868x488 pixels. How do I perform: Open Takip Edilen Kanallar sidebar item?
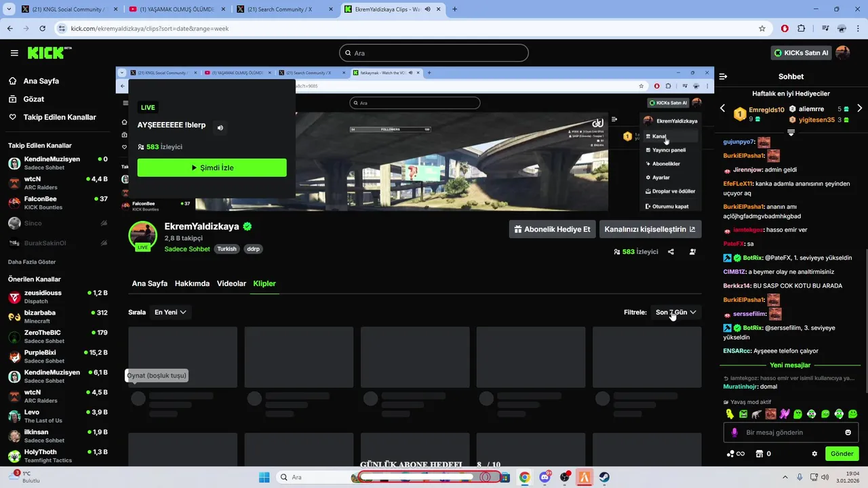(x=52, y=117)
